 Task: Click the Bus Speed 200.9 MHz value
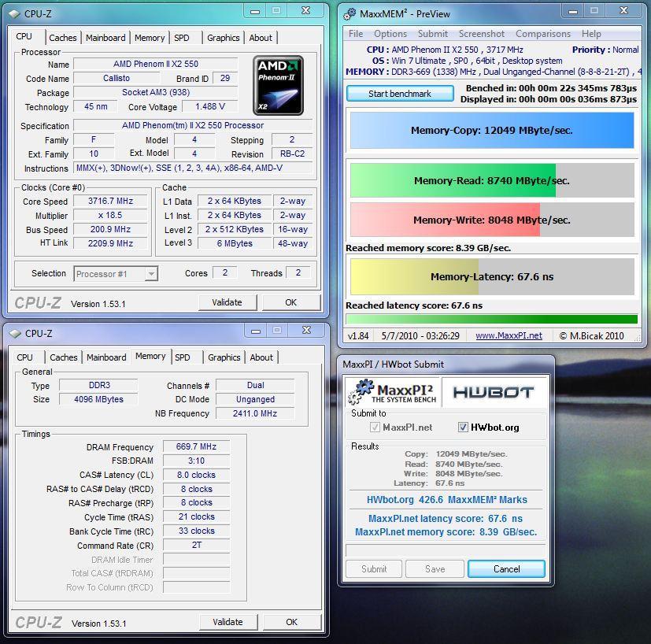click(x=110, y=229)
